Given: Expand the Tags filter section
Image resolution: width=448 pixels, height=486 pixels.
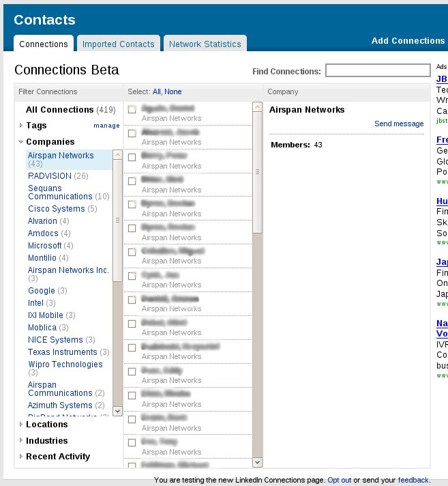Looking at the screenshot, I should [20, 125].
